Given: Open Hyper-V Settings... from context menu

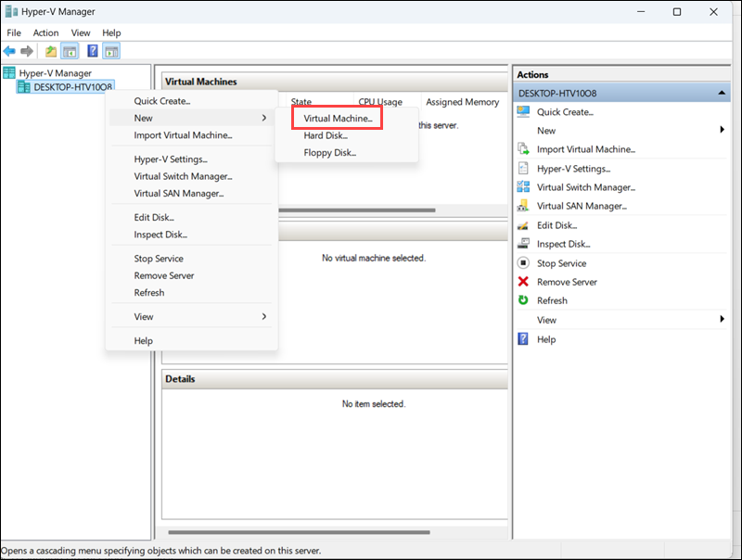Looking at the screenshot, I should point(171,159).
